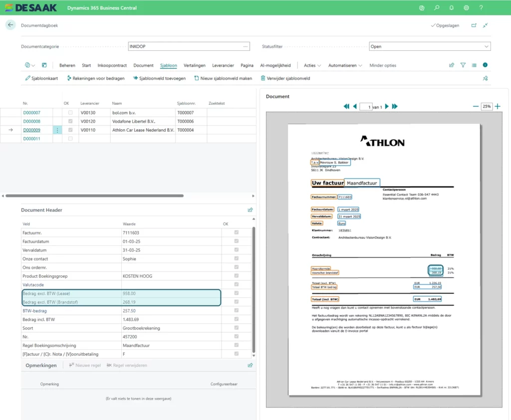The height and width of the screenshot is (420, 511).
Task: Click Verwijder sjabloonveld action
Action: [285, 78]
